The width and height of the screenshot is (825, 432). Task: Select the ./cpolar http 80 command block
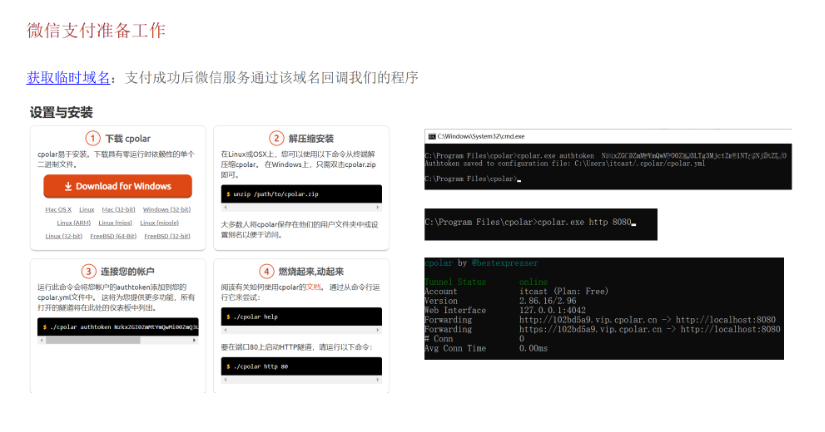[x=301, y=366]
